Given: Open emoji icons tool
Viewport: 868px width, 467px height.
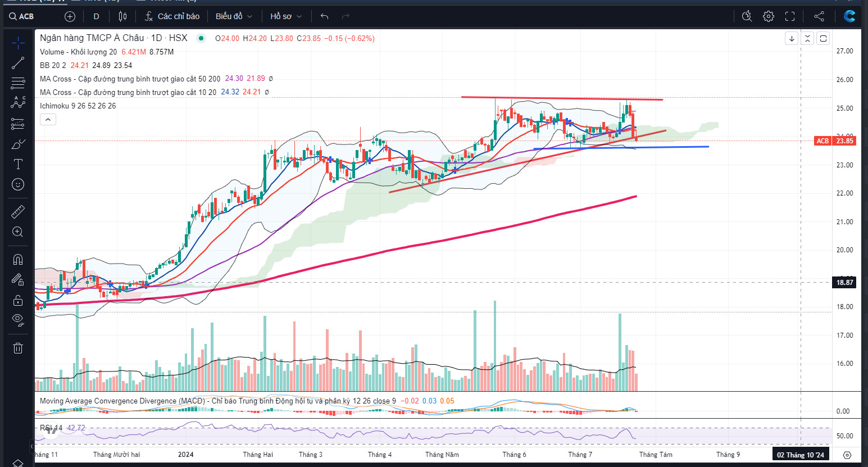Looking at the screenshot, I should (x=18, y=184).
